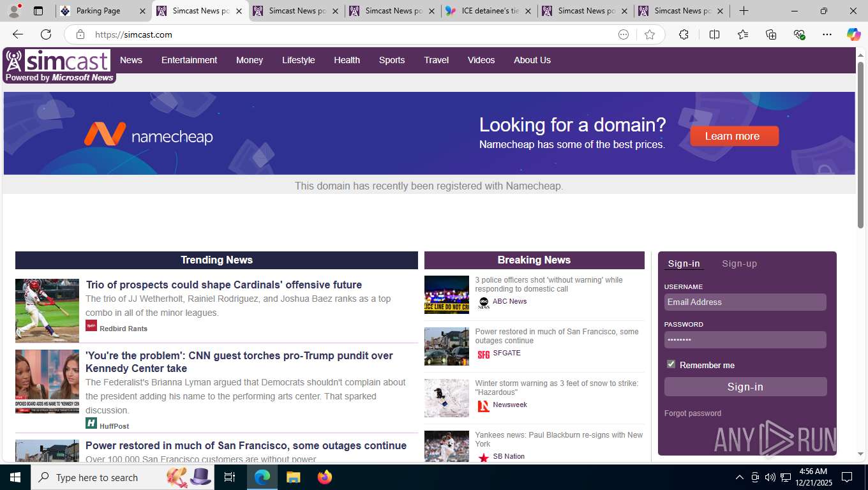The height and width of the screenshot is (490, 868).
Task: Open the Read aloud address bar icon
Action: (x=624, y=34)
